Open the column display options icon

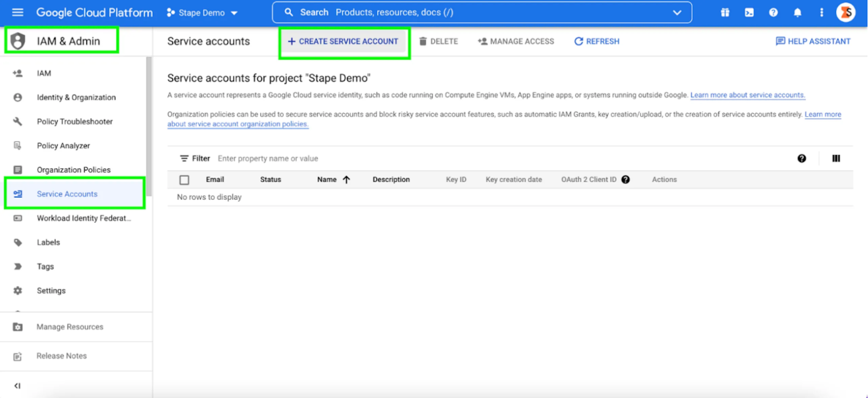(x=836, y=158)
